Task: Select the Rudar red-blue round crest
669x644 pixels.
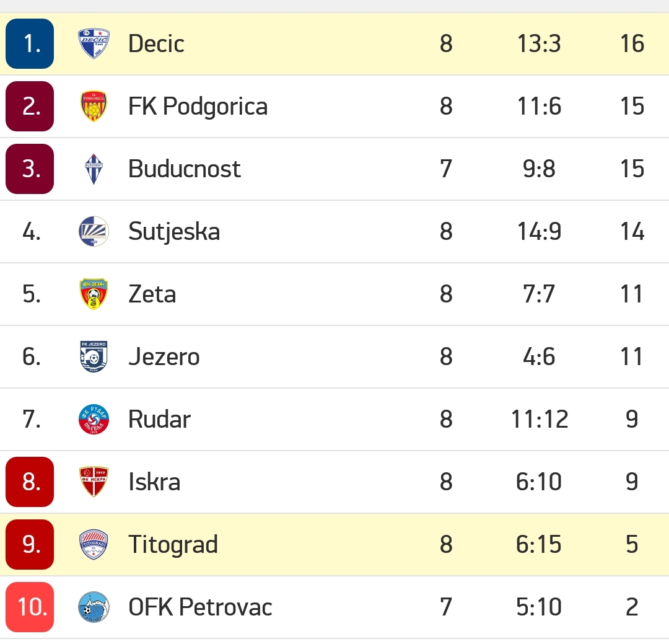Action: [94, 420]
